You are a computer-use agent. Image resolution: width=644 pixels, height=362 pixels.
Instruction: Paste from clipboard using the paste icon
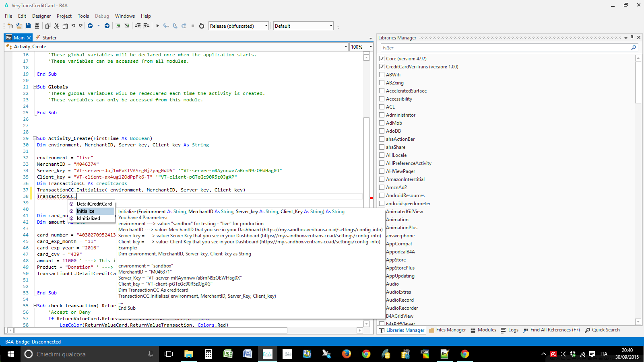coord(65,26)
